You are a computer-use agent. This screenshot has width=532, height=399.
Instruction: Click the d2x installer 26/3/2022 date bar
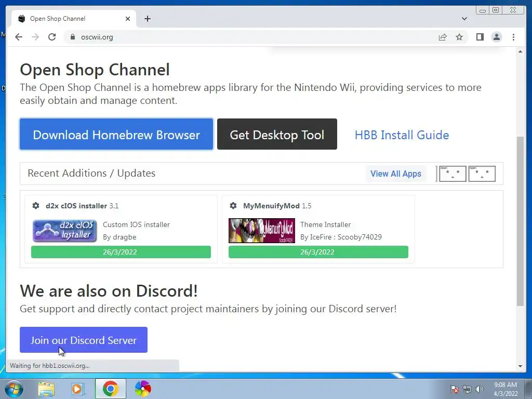[121, 252]
